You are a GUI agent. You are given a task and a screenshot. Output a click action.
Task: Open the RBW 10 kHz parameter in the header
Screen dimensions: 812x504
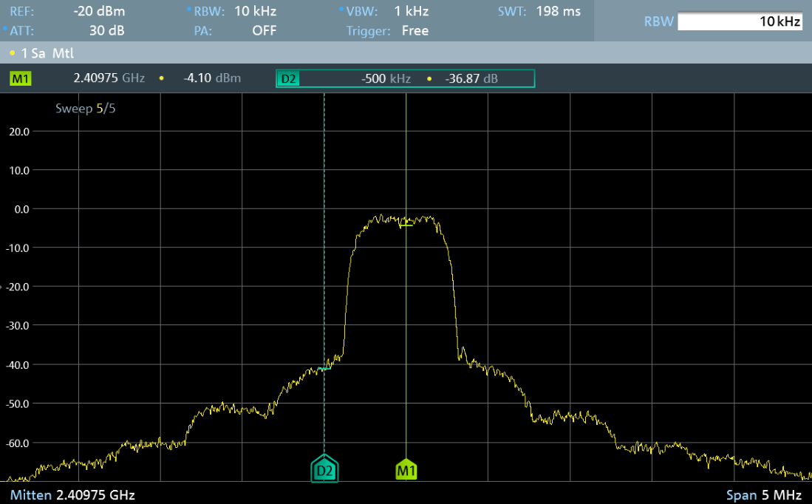pyautogui.click(x=234, y=11)
